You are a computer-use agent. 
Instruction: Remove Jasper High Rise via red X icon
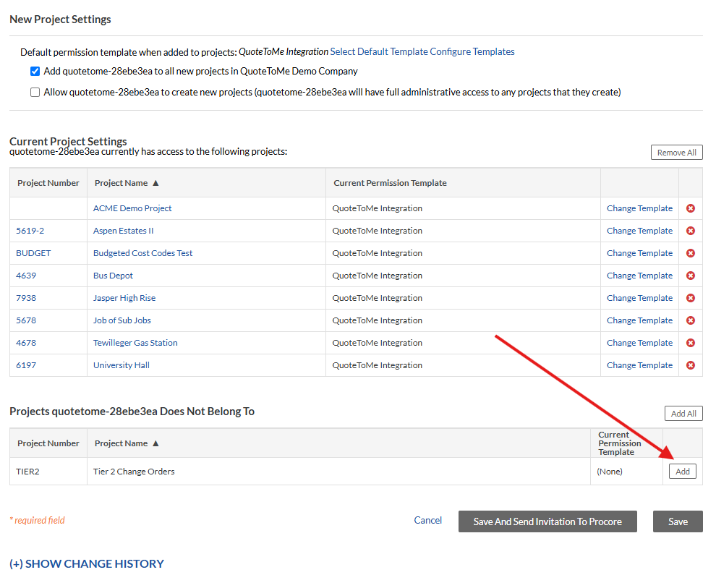pyautogui.click(x=691, y=298)
